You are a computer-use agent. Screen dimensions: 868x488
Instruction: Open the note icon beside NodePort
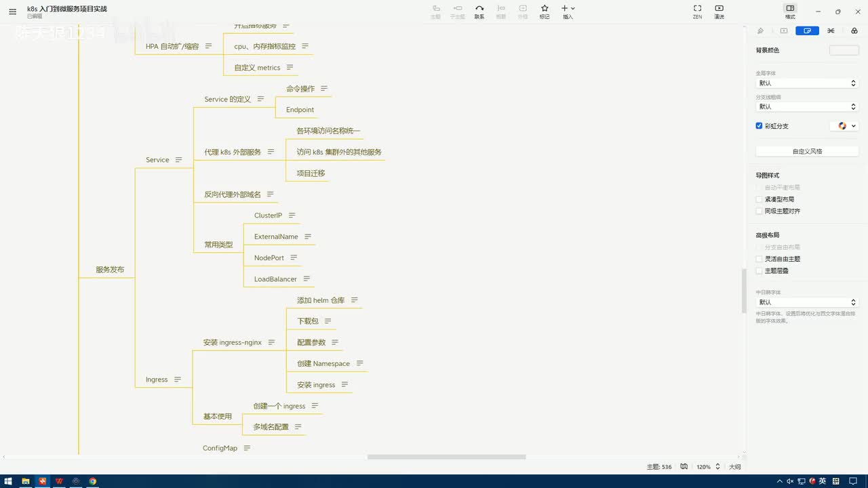pyautogui.click(x=294, y=258)
